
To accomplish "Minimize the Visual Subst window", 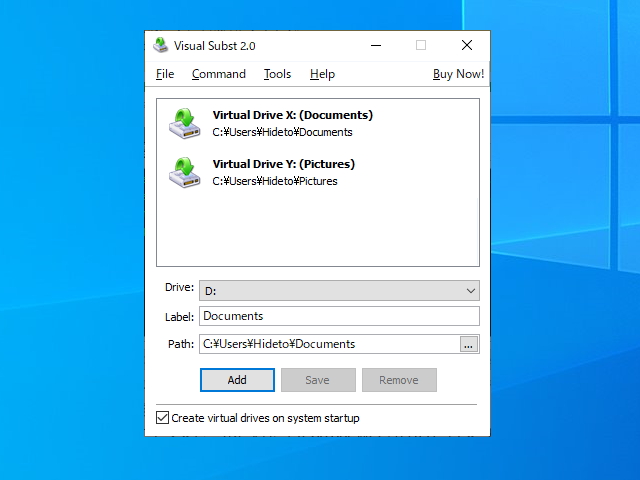I will (x=376, y=45).
